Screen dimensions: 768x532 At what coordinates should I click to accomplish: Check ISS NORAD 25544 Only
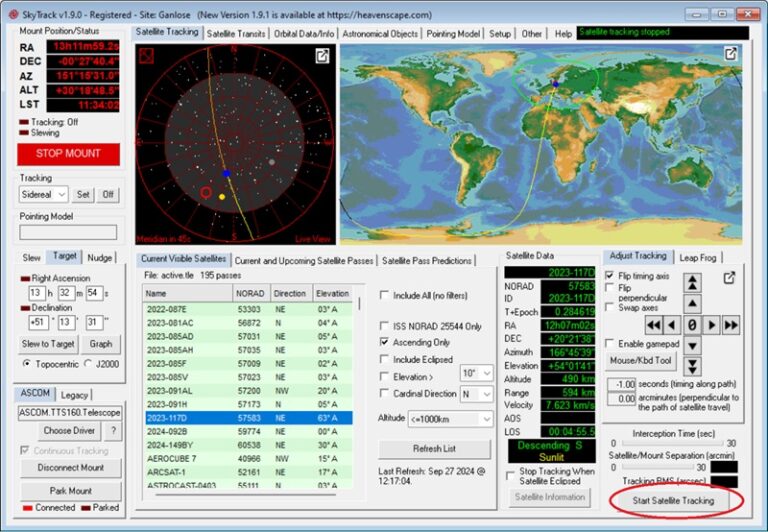(384, 326)
